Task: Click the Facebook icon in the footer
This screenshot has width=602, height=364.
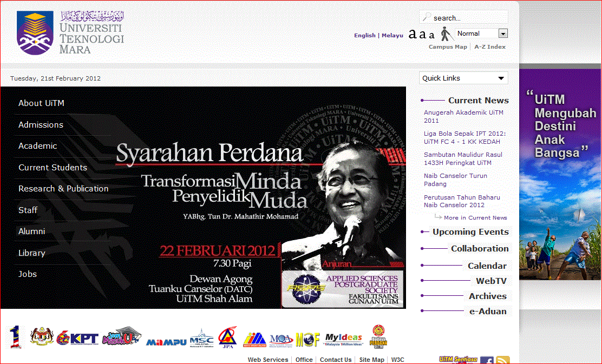Action: tap(487, 360)
